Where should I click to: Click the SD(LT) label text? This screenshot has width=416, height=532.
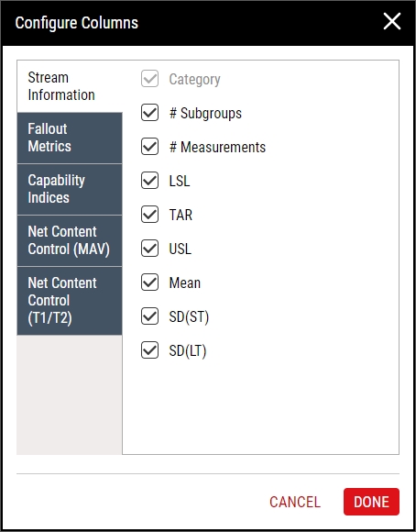point(188,350)
